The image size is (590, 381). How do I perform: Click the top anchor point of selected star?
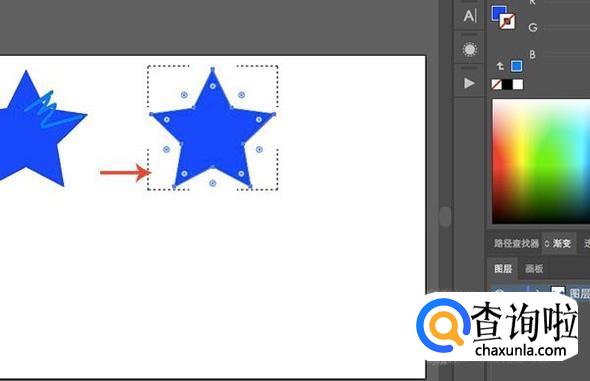[x=213, y=70]
